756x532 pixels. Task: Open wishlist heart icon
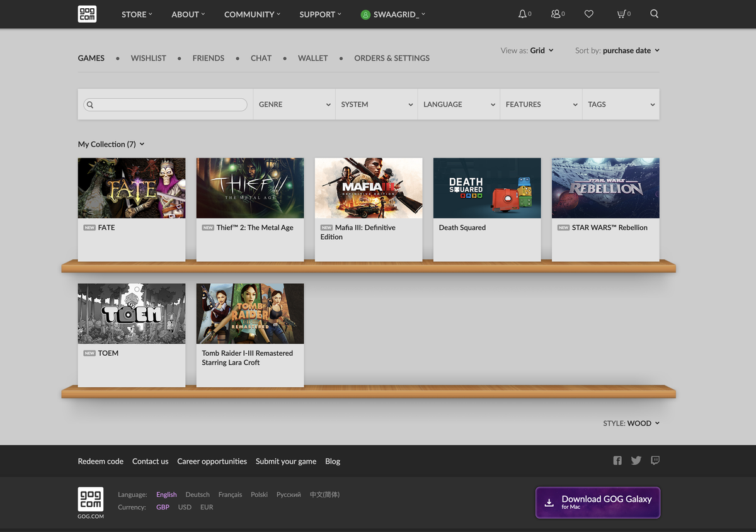[x=589, y=14]
